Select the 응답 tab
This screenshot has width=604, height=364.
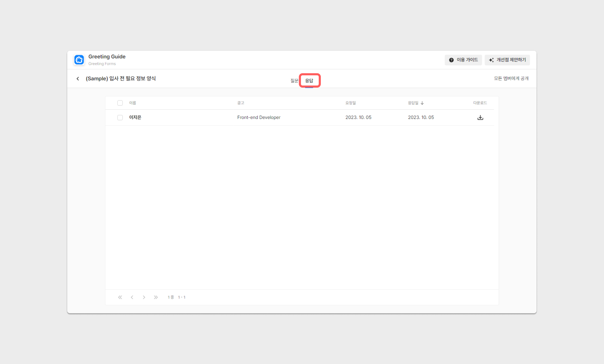pyautogui.click(x=309, y=81)
